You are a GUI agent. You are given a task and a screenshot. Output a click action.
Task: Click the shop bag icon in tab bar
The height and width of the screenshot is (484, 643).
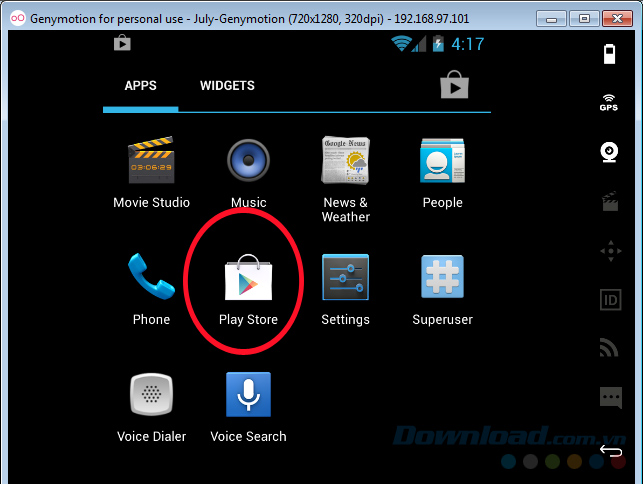click(x=455, y=86)
